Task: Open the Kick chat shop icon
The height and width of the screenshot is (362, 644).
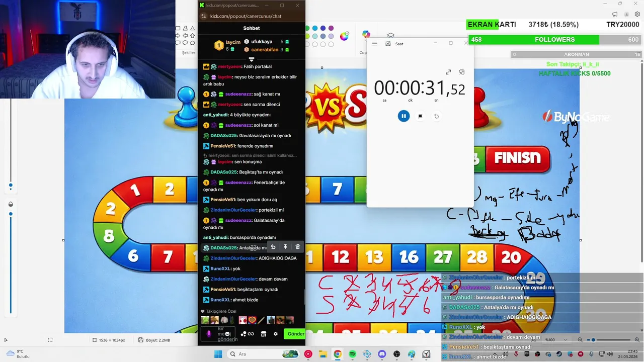Action: coord(263,334)
